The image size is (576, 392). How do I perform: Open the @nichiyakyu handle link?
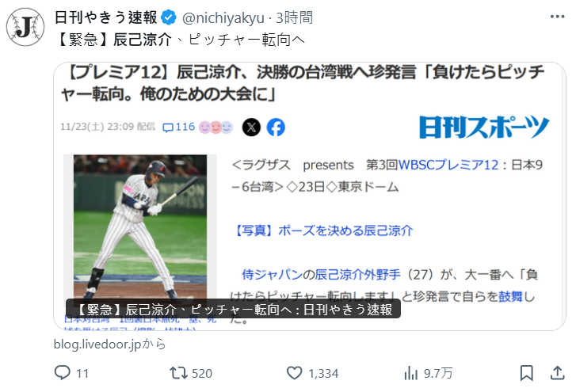click(x=223, y=18)
